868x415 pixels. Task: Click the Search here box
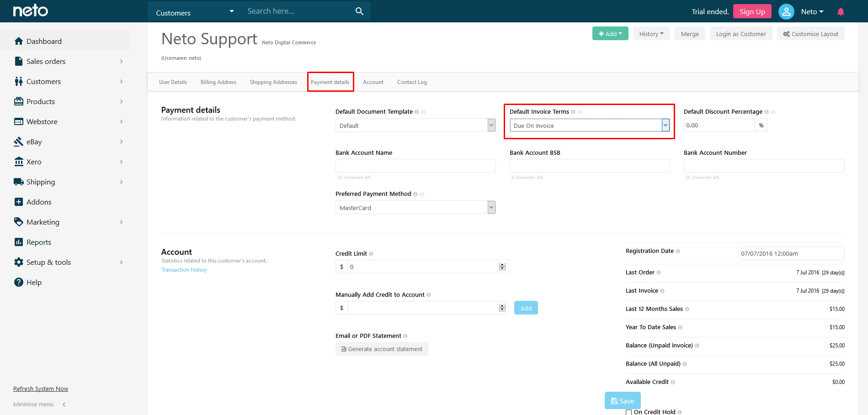click(x=297, y=11)
